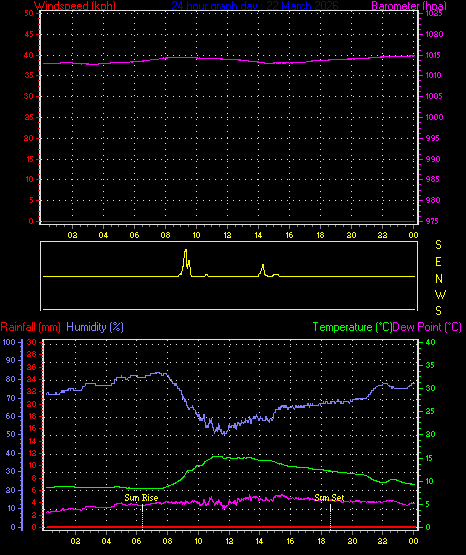Screen dimensions: 466x555
Task: Click the "W" wind direction label
Action: (x=440, y=294)
